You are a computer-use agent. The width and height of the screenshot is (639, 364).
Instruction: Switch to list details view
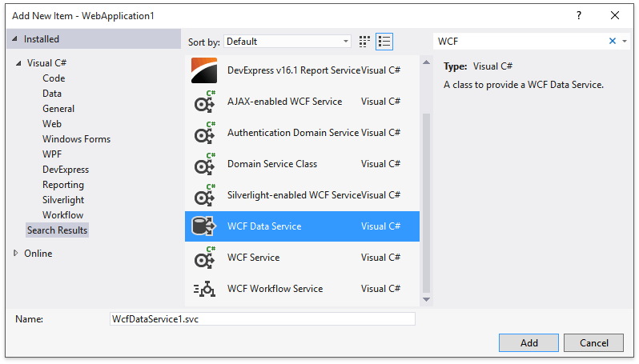pyautogui.click(x=384, y=41)
